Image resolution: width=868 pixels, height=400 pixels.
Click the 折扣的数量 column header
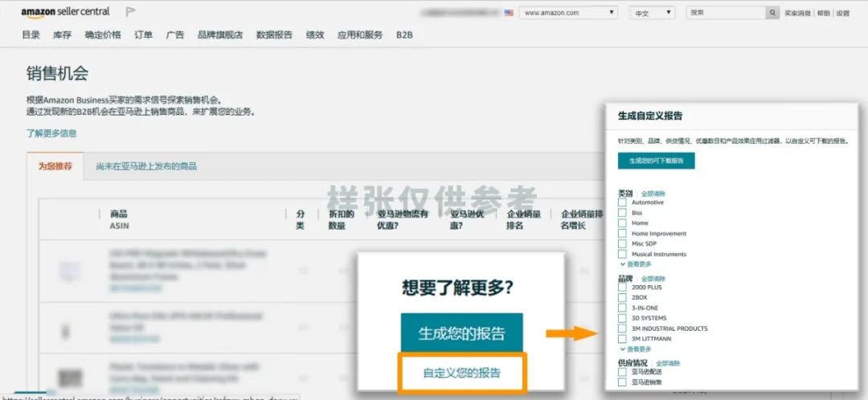click(x=341, y=219)
